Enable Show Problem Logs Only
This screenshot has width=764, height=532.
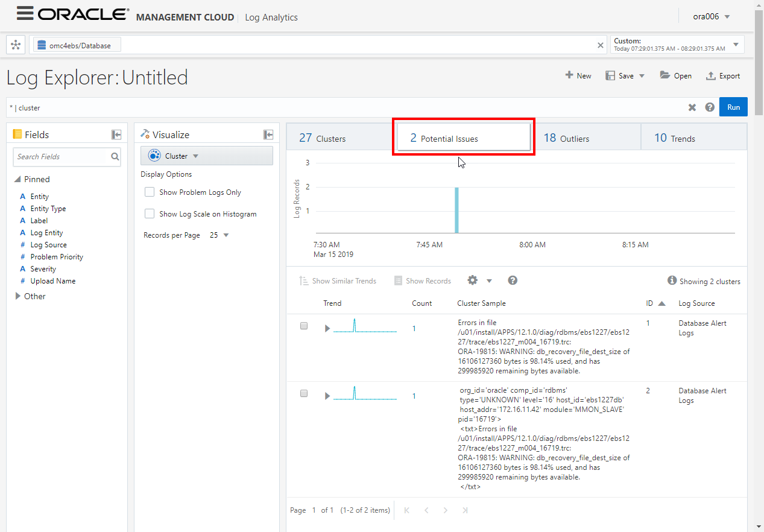(150, 192)
